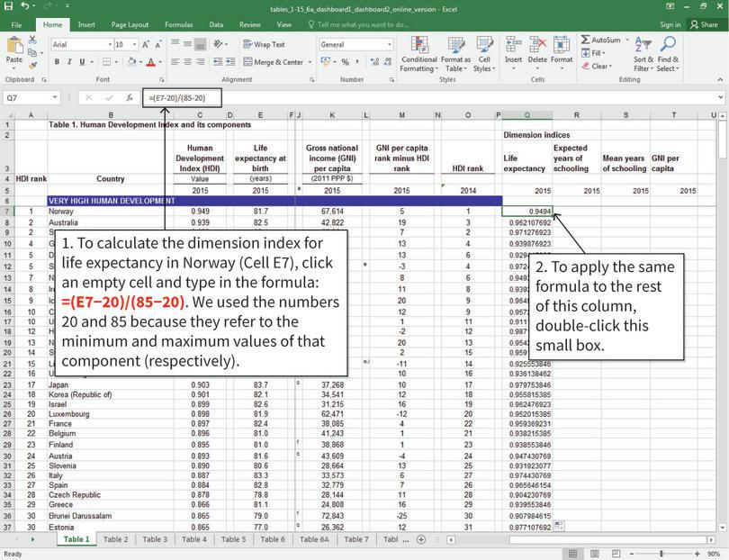
Task: Center text horizontally in cell
Action: point(187,62)
